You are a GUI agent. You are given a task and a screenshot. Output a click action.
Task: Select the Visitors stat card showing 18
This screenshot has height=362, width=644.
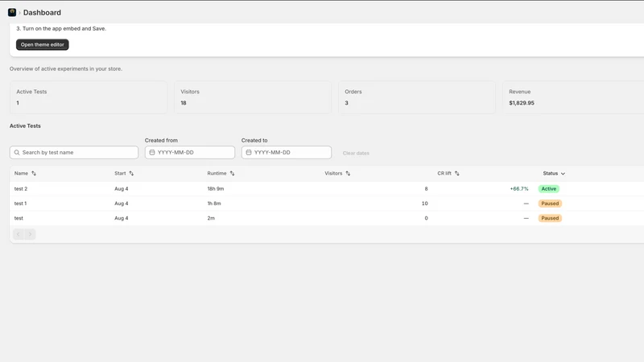click(253, 97)
